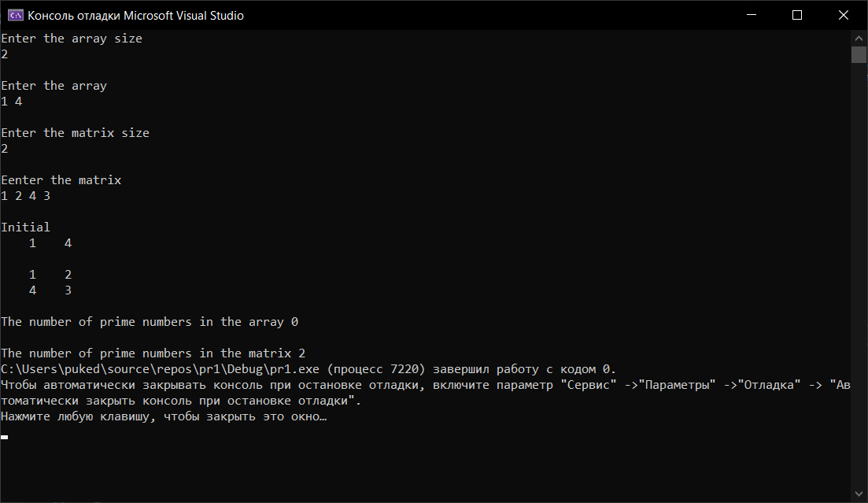Click the scrollbar up arrow
868x503 pixels.
pyautogui.click(x=859, y=38)
